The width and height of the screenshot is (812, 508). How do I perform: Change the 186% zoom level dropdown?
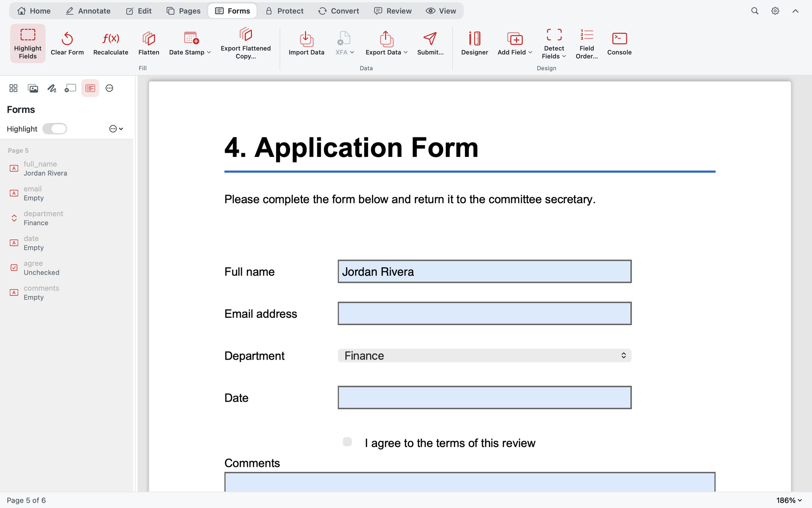click(789, 500)
